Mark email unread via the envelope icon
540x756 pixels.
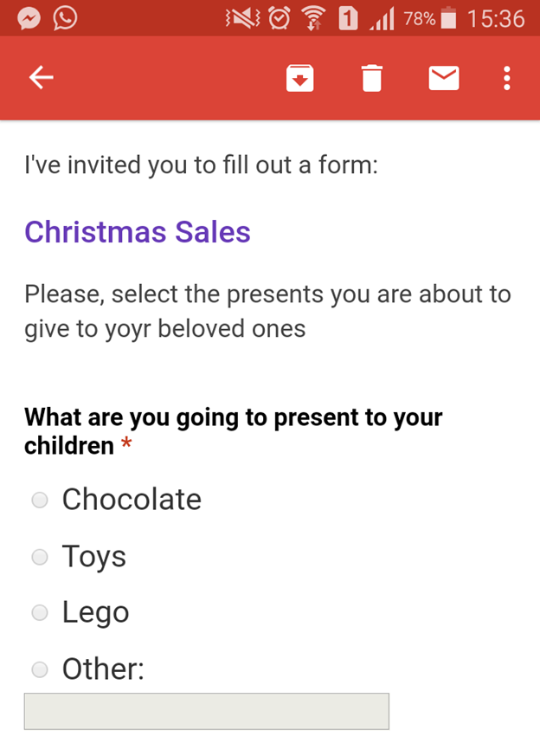coord(443,77)
